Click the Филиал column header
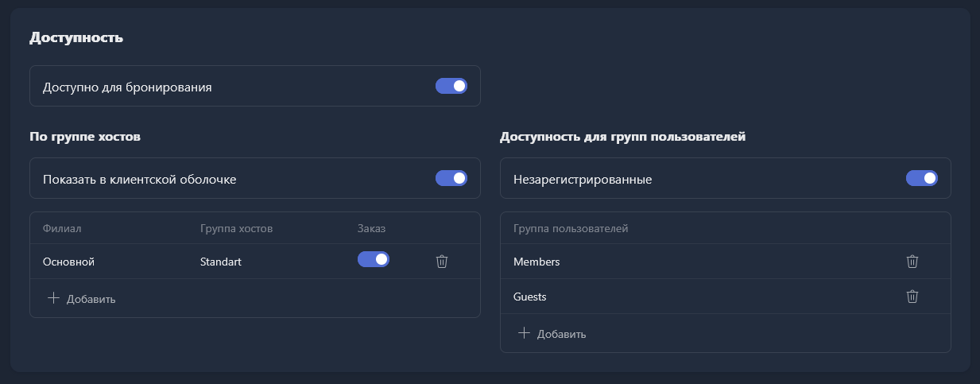This screenshot has height=384, width=980. 62,229
